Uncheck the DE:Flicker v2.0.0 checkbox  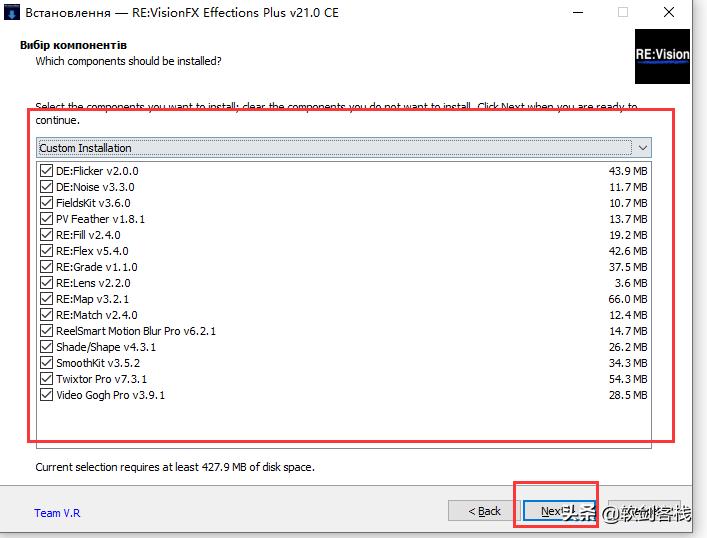pos(46,171)
